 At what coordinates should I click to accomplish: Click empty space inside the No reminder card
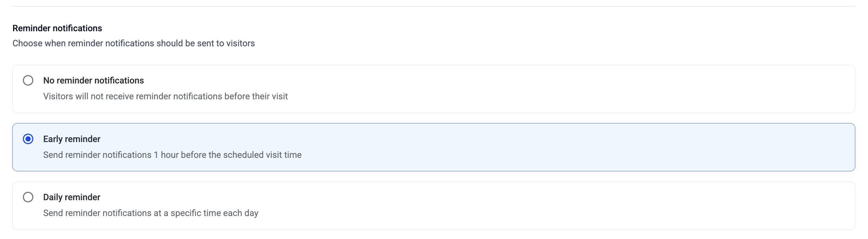click(554, 89)
